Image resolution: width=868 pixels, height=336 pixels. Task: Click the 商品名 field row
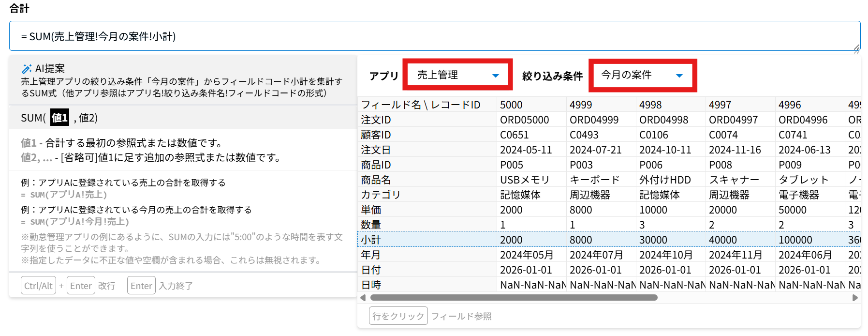point(376,180)
